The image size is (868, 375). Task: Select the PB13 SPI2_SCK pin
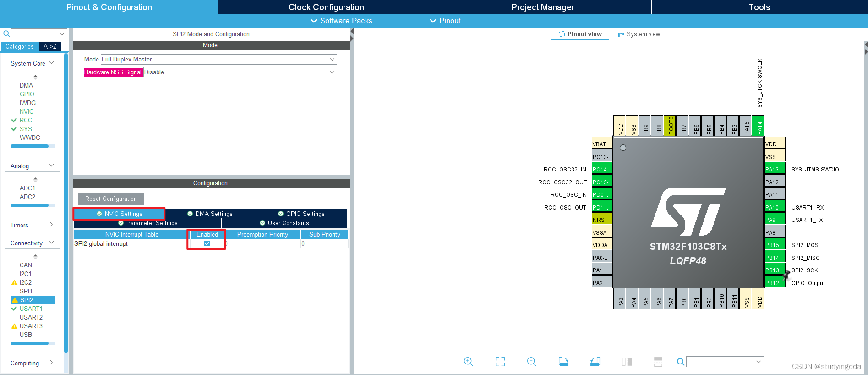775,270
